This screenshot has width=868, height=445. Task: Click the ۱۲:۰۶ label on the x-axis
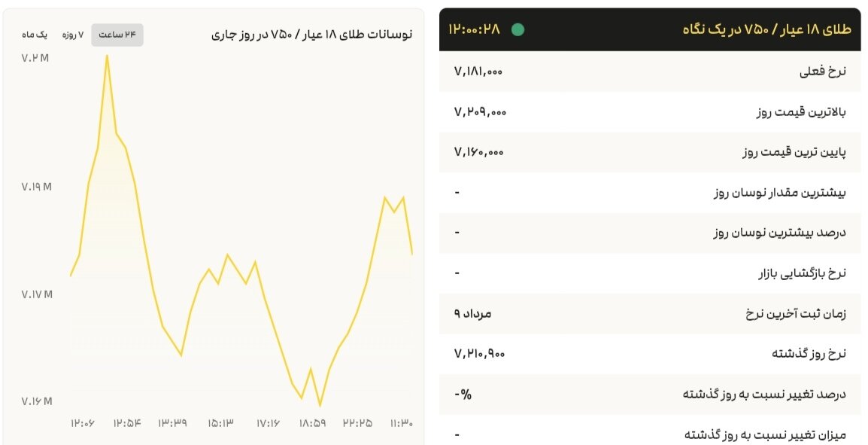[82, 423]
